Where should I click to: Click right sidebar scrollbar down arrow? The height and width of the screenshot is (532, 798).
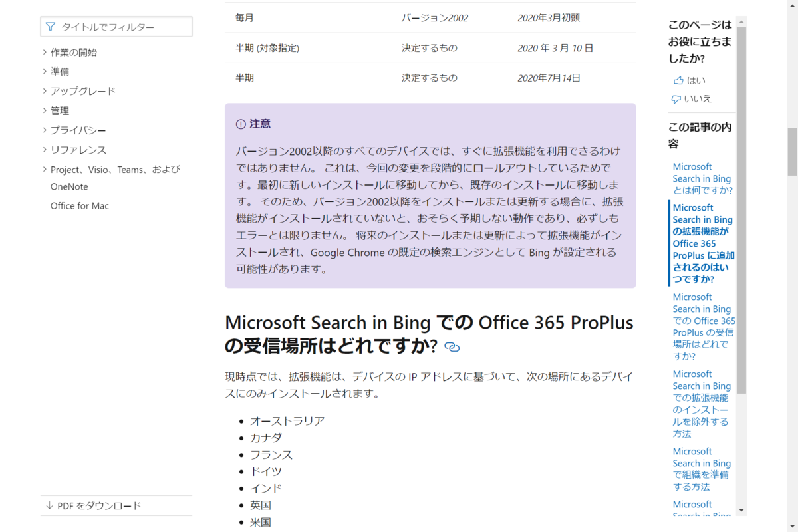741,510
